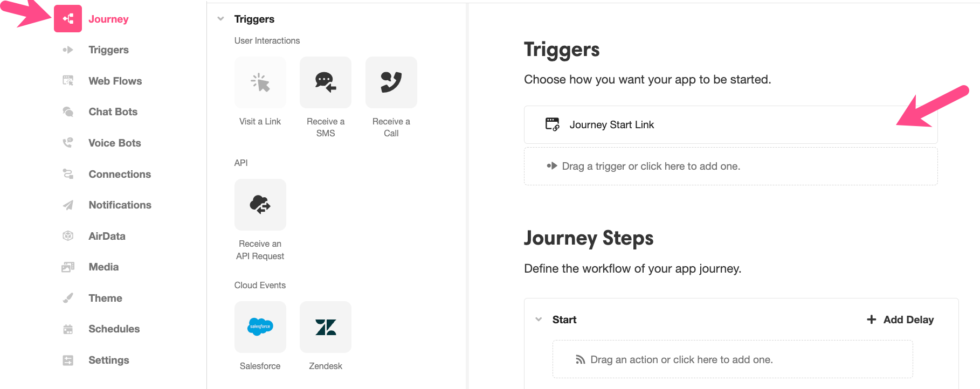This screenshot has height=389, width=980.
Task: Select the Receive an API Request icon
Action: (260, 205)
